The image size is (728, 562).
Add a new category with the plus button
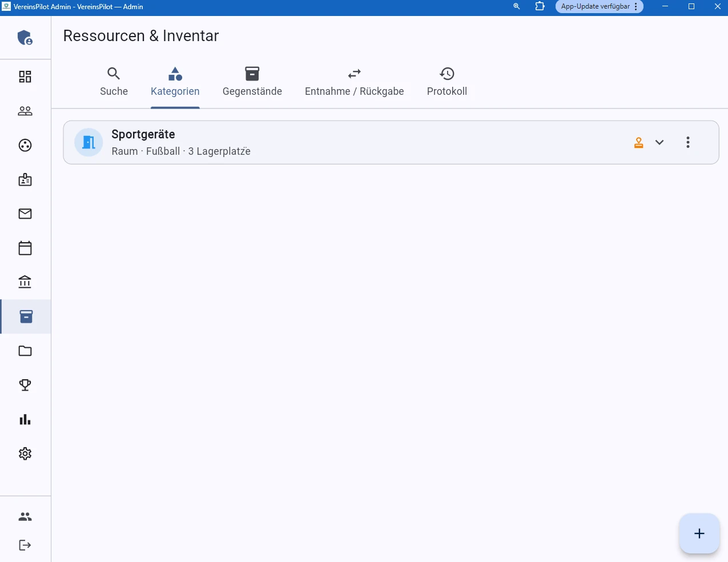click(699, 533)
